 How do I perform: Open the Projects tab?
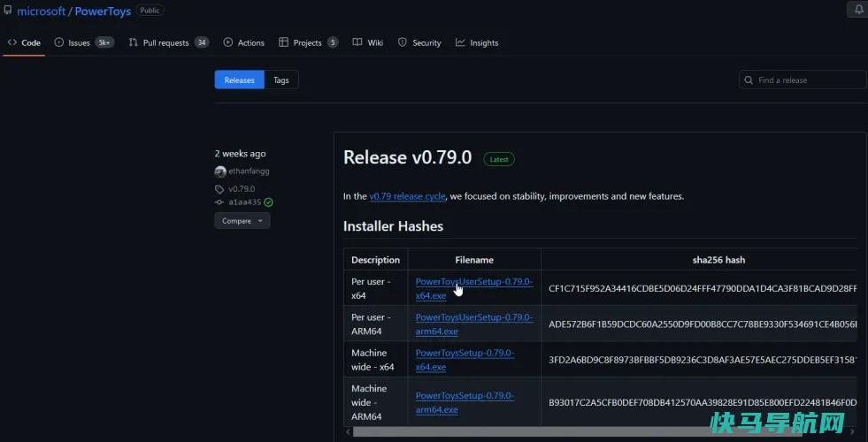(x=308, y=42)
